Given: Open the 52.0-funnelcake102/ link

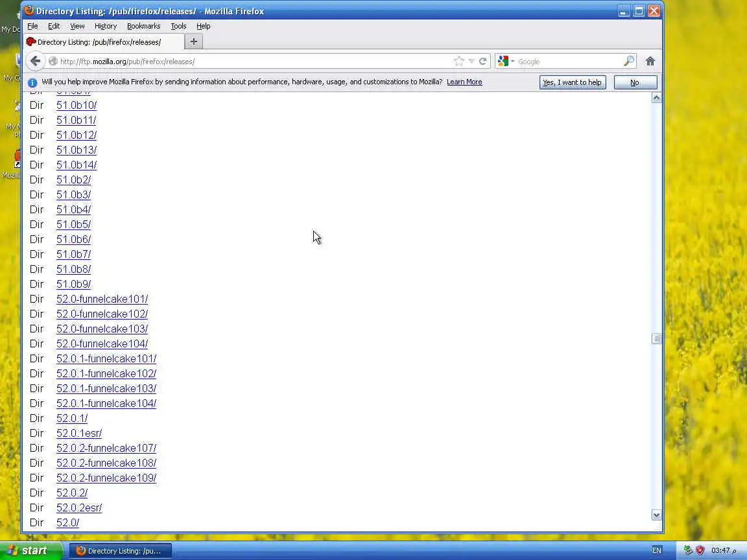Looking at the screenshot, I should coord(102,314).
